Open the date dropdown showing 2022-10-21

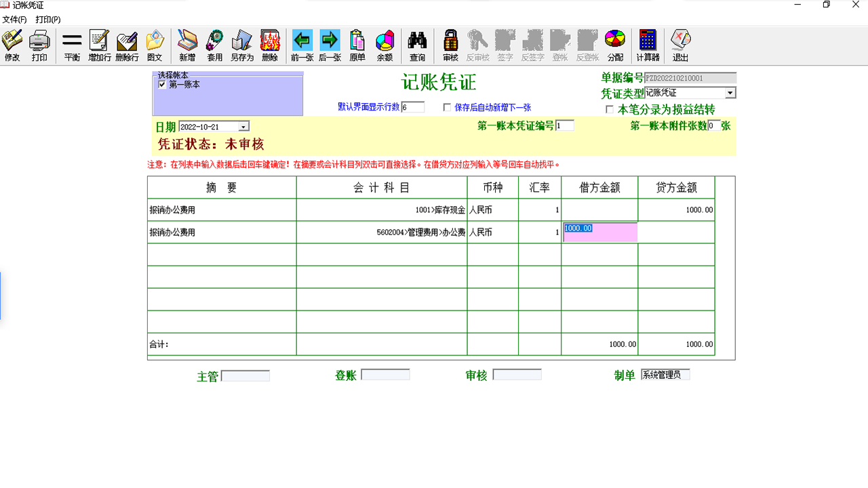pyautogui.click(x=243, y=125)
